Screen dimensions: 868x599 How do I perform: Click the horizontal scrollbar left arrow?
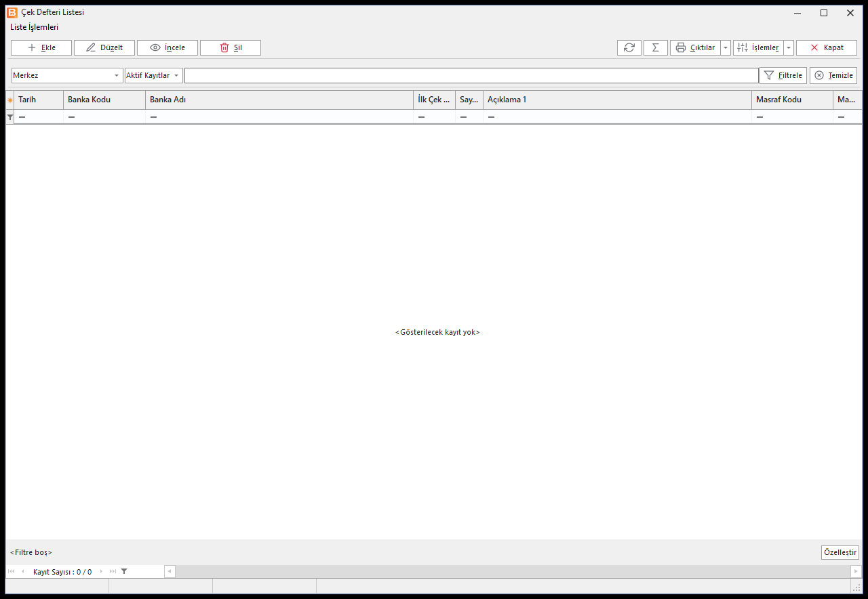tap(170, 572)
